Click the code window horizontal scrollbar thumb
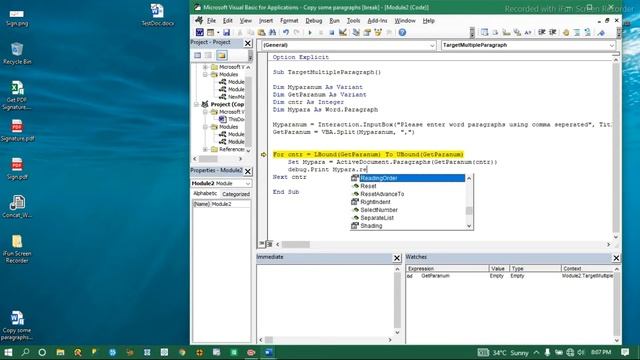Viewport: 640px width, 360px height. [296, 244]
